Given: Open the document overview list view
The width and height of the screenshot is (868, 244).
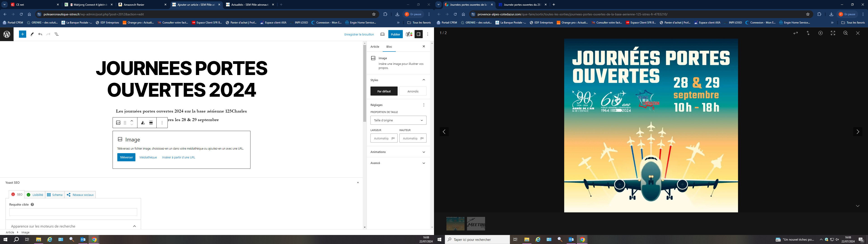Looking at the screenshot, I should 57,34.
